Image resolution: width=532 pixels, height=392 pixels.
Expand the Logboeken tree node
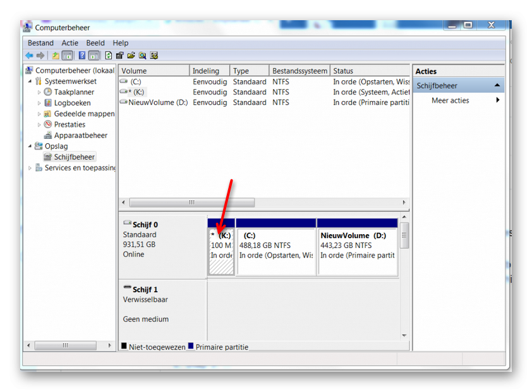[x=39, y=103]
